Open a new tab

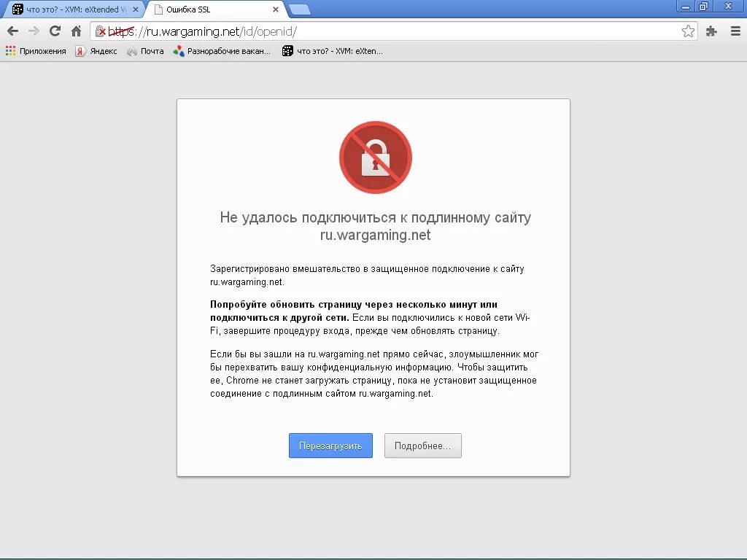pos(300,9)
